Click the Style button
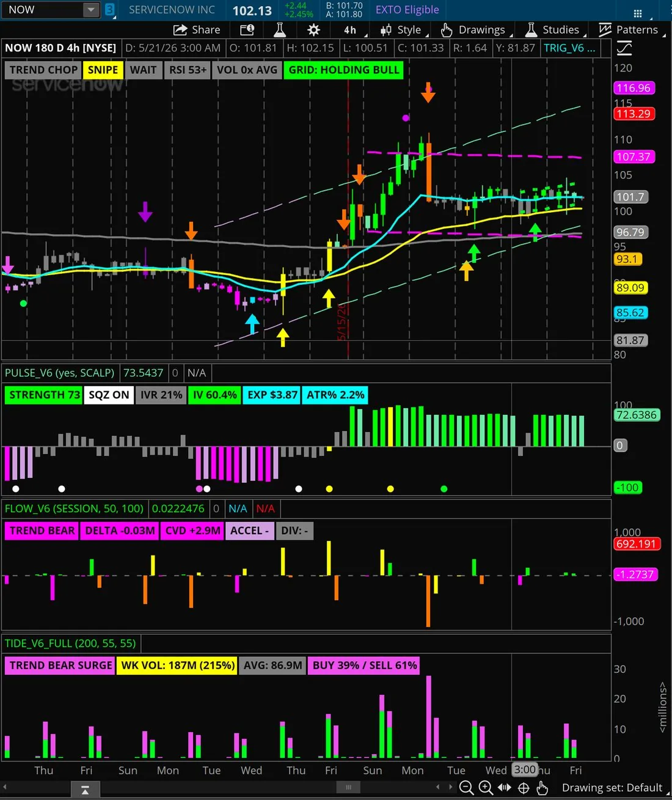Viewport: 672px width, 800px height. [x=401, y=29]
